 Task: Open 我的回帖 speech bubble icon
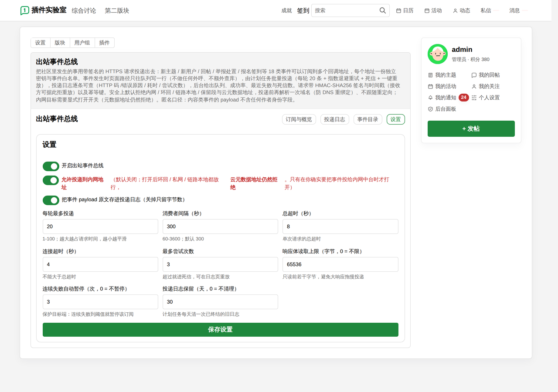click(x=474, y=75)
